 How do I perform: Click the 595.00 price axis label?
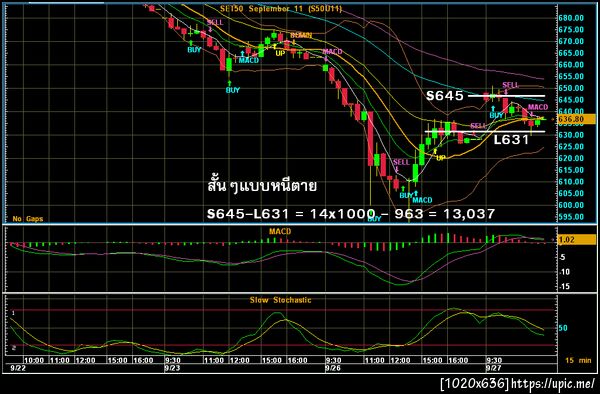(x=571, y=217)
